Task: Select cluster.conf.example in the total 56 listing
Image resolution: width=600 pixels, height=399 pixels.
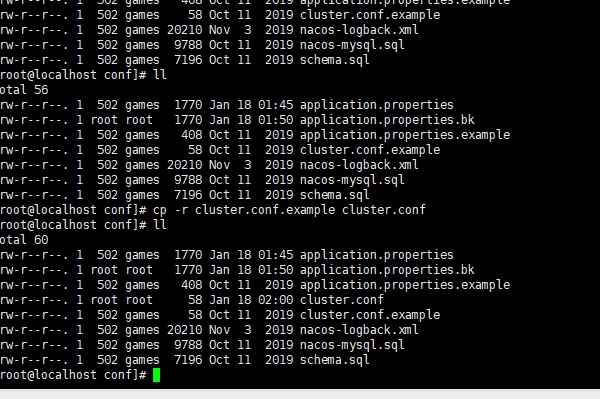Action: pos(370,150)
